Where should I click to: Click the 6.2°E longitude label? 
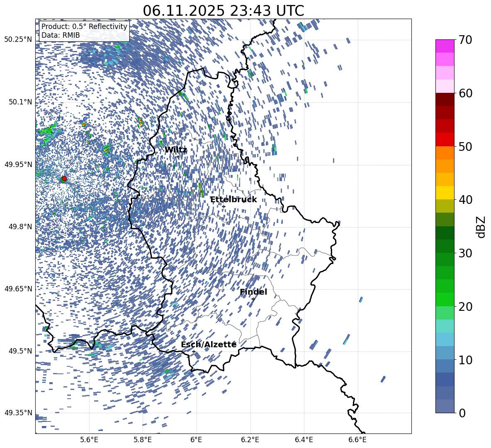[250, 440]
